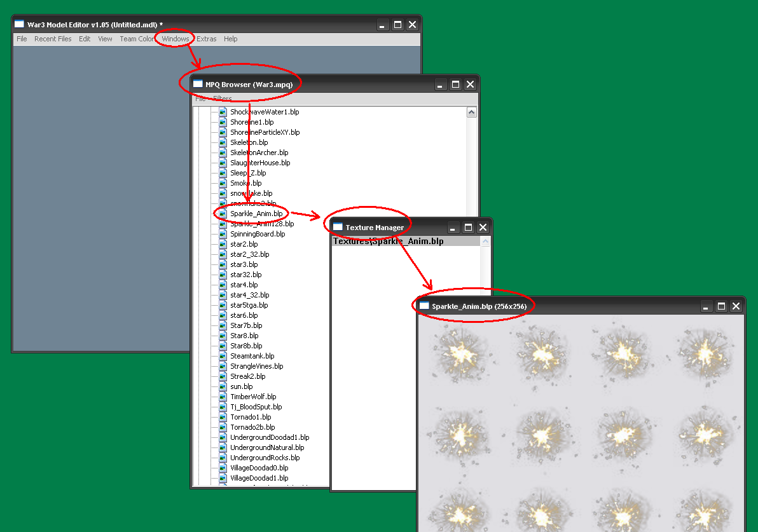This screenshot has width=758, height=532.
Task: Select UndergroundRocks.blp in the file tree
Action: 265,457
